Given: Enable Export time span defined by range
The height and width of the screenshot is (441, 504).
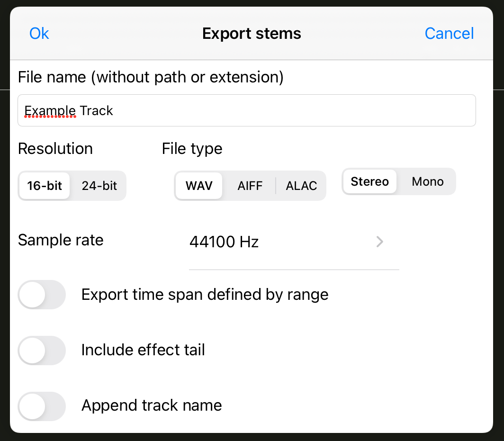Looking at the screenshot, I should [41, 295].
